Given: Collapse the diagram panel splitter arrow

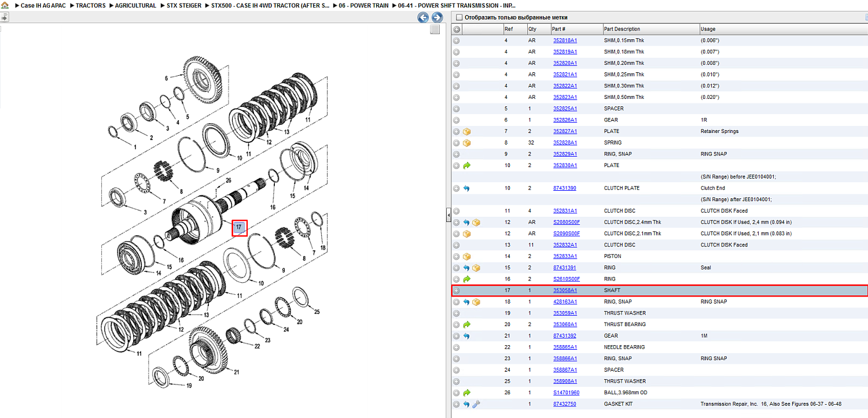Looking at the screenshot, I should click(448, 215).
